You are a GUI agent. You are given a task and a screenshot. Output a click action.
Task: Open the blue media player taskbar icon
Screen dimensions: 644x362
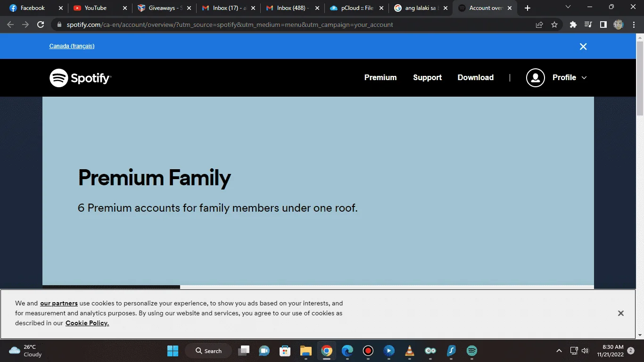389,351
